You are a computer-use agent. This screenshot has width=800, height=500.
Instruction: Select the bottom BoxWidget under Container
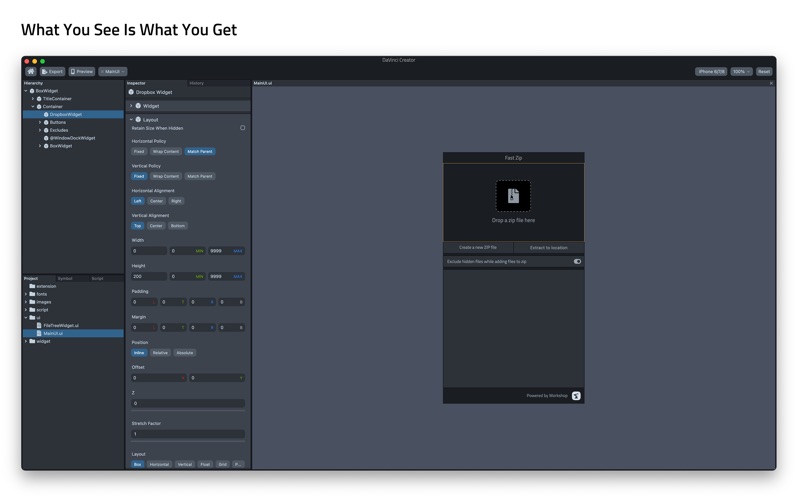pyautogui.click(x=61, y=146)
